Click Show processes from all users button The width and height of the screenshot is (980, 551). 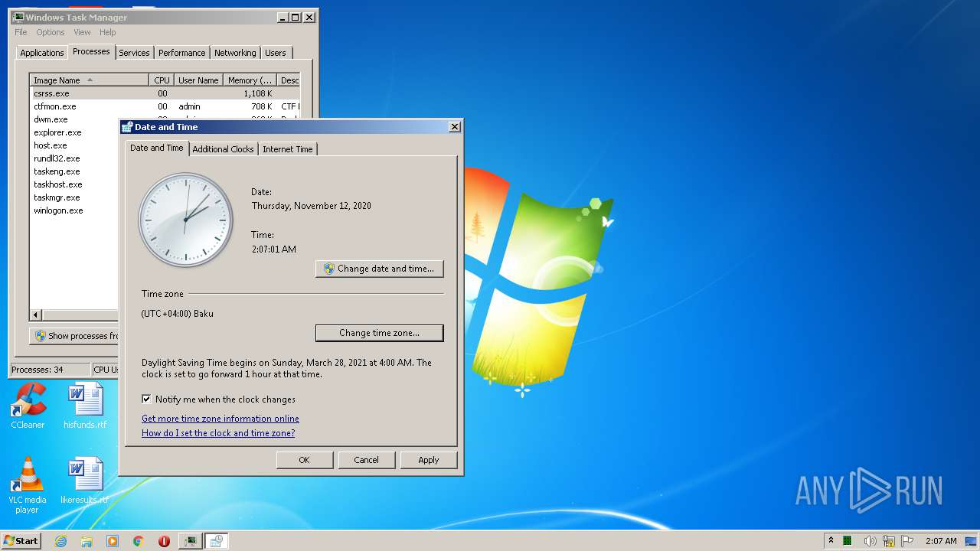point(75,336)
